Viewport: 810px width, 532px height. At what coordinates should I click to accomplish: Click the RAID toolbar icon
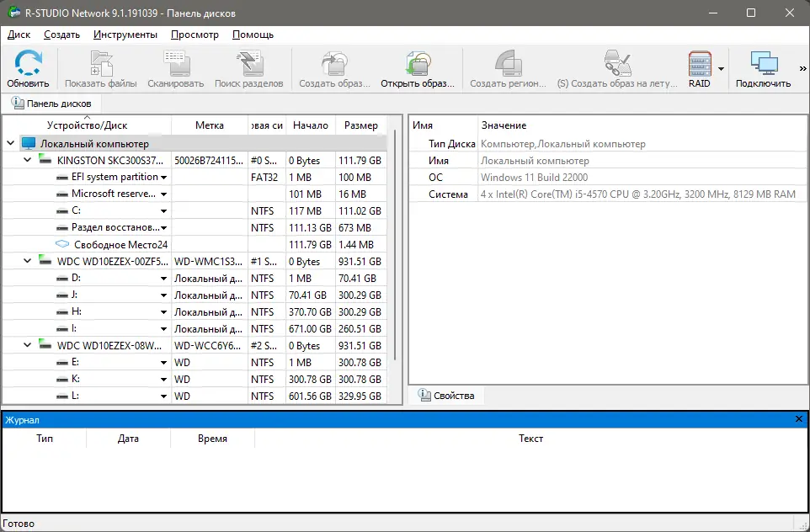(700, 62)
